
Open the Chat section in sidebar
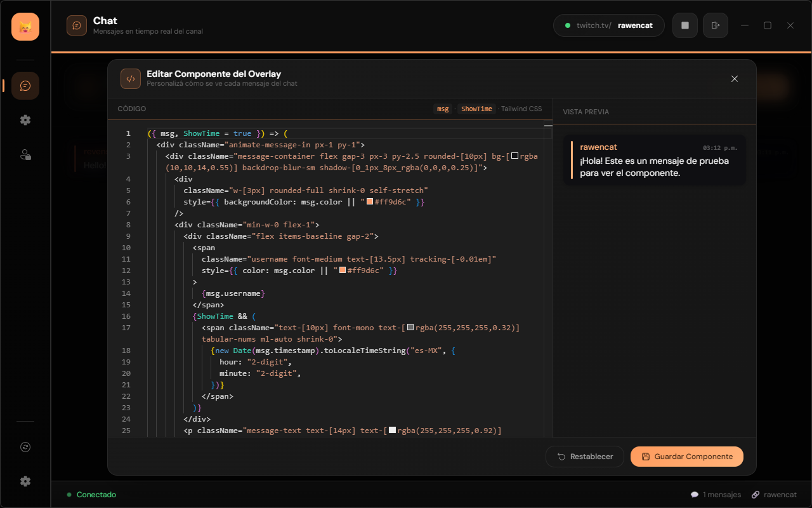[25, 86]
